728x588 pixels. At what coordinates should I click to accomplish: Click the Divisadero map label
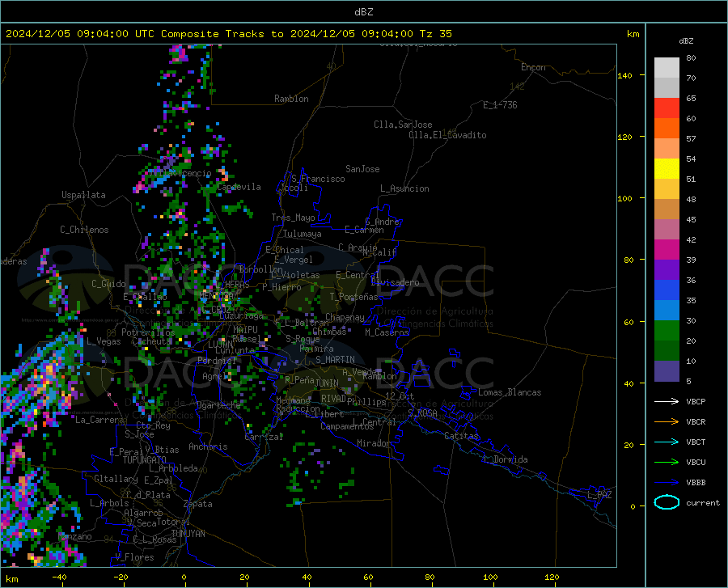(x=395, y=282)
